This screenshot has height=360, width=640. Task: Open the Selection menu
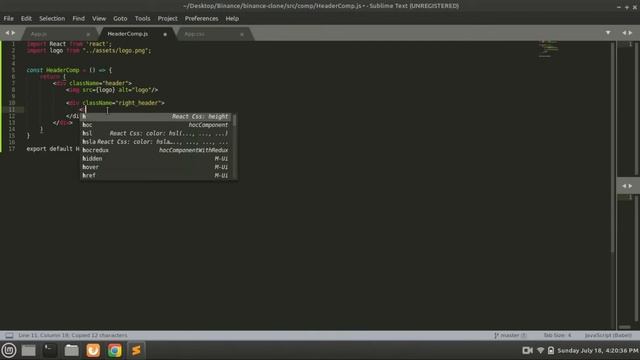pos(52,18)
